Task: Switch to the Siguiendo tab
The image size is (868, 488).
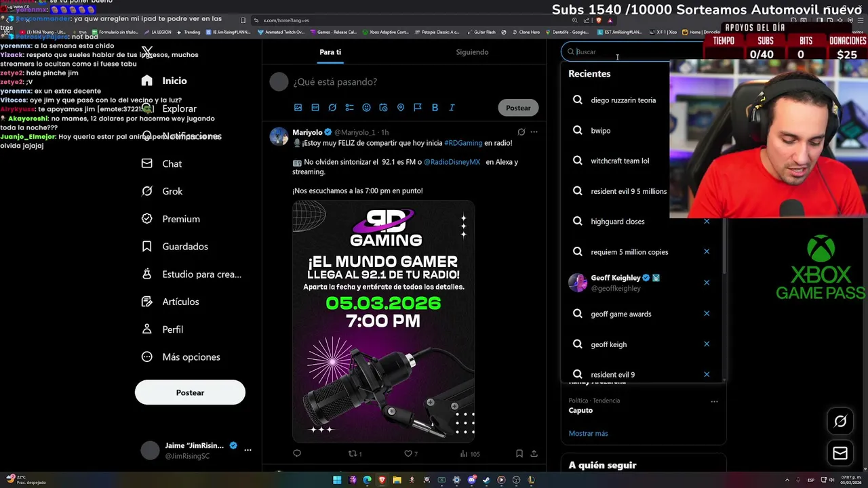Action: click(472, 52)
